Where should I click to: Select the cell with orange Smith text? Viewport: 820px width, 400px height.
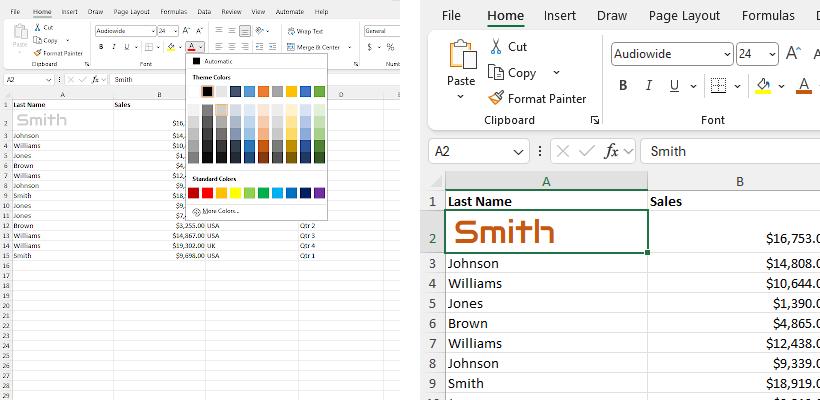click(x=546, y=232)
